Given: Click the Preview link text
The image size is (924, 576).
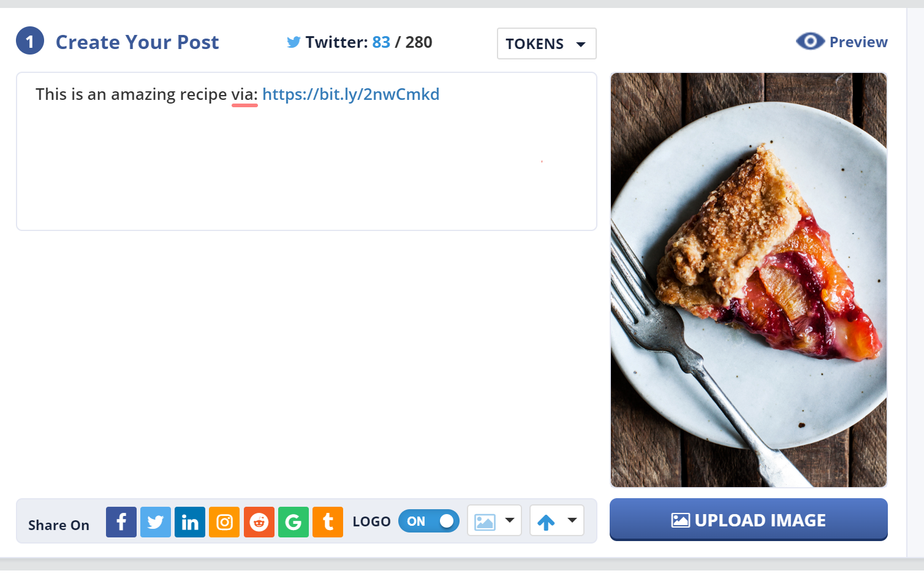Looking at the screenshot, I should pos(858,42).
